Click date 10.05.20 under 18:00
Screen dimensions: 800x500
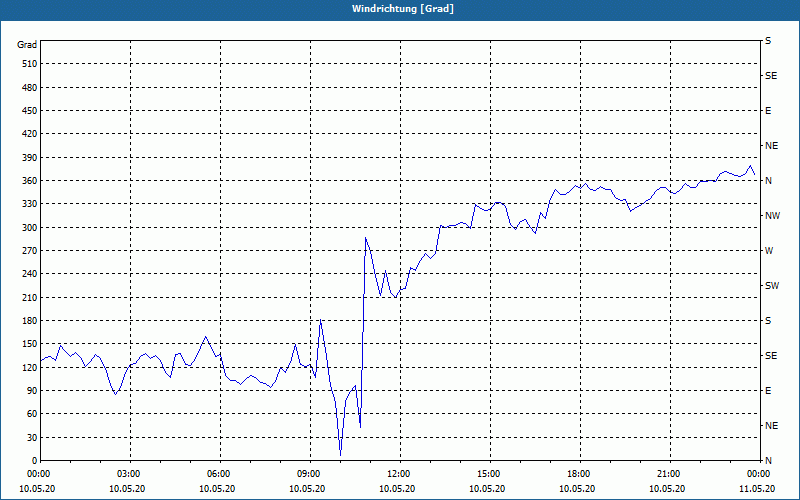pos(577,489)
